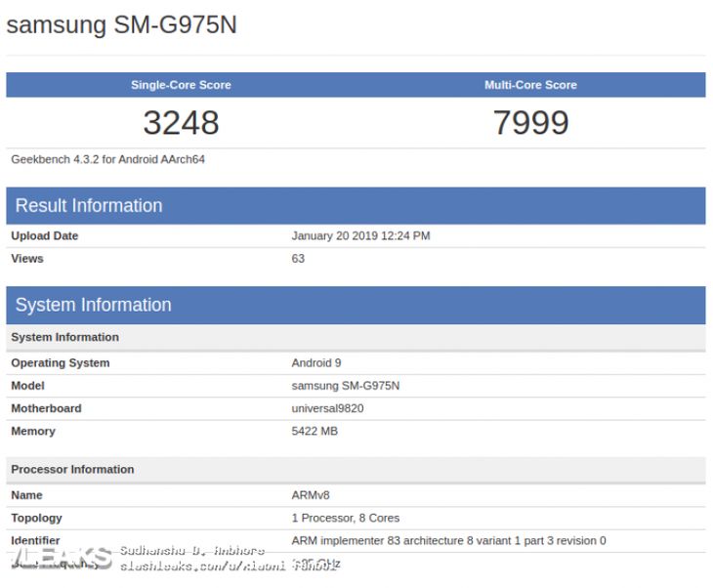
Task: Select the Model value 'samsung SM-G975N'
Action: pos(346,386)
